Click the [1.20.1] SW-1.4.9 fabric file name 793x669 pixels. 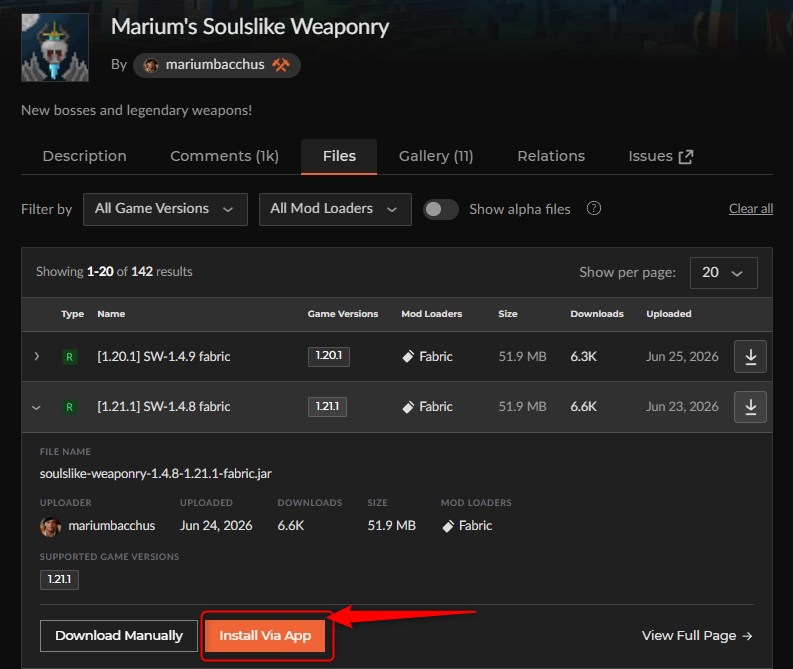[x=164, y=356]
